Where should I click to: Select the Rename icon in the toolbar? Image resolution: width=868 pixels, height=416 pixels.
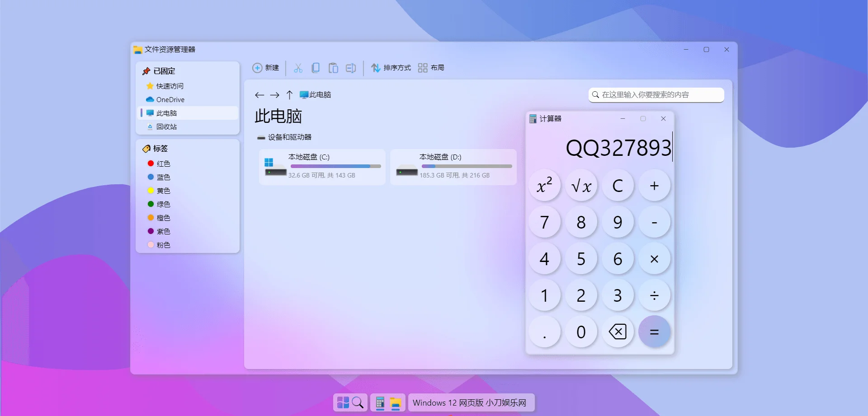[x=351, y=68]
